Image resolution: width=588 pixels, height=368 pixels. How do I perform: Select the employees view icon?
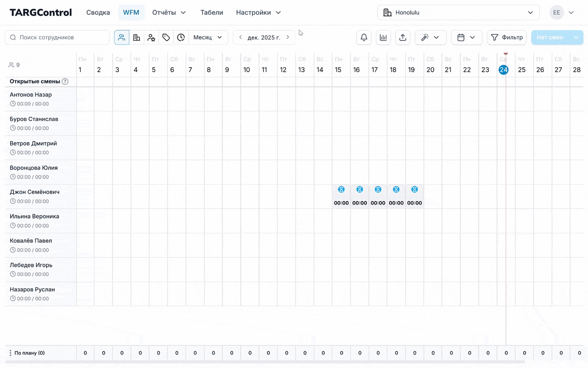point(122,37)
